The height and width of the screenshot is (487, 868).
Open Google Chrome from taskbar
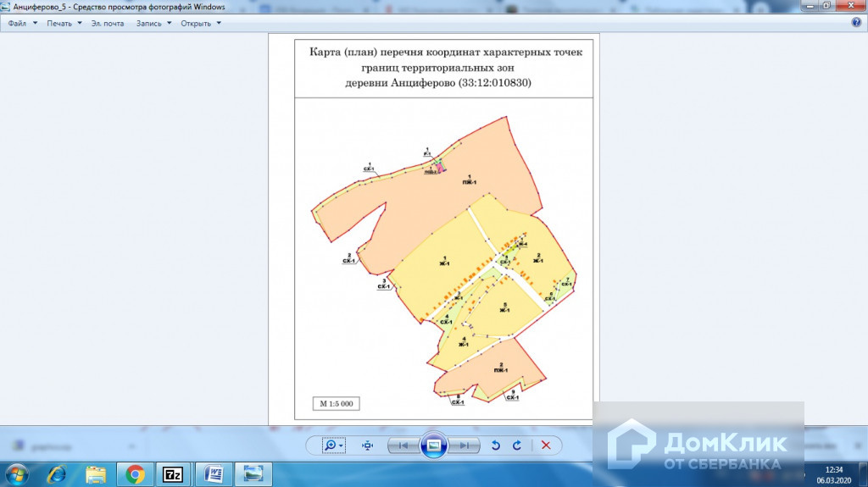tap(134, 473)
